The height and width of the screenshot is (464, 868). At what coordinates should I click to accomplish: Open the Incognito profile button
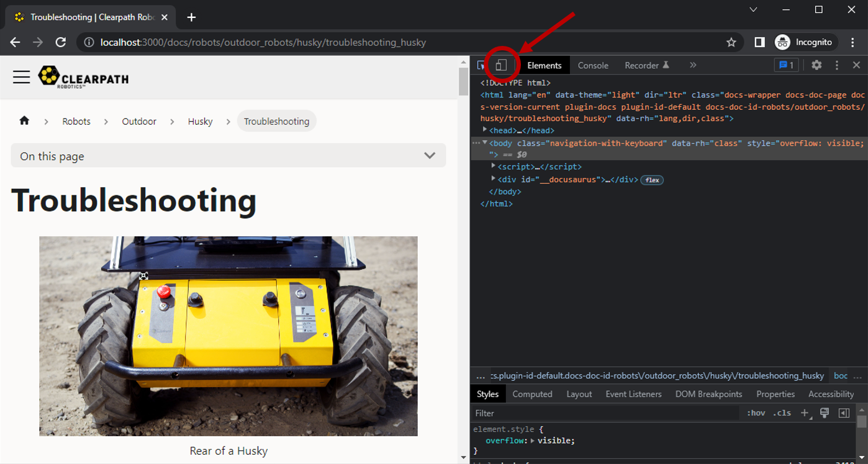pos(805,42)
